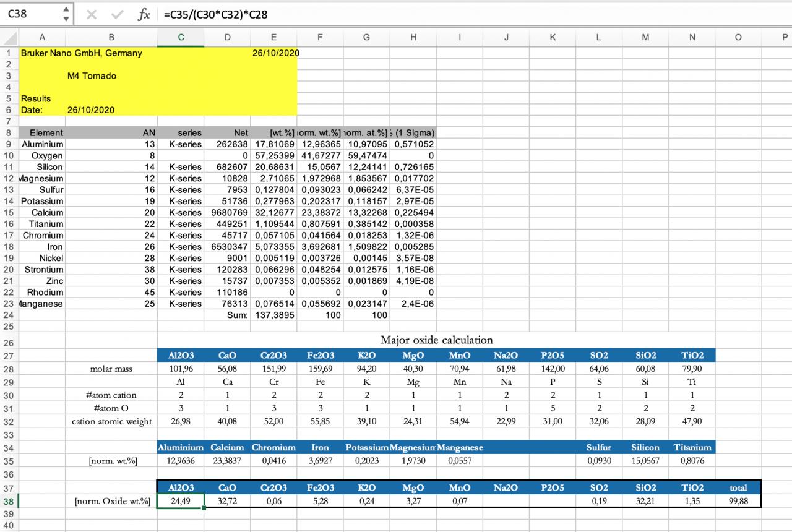Click the cation weight value 22,99
Screen dimensions: 792x532
pos(506,422)
